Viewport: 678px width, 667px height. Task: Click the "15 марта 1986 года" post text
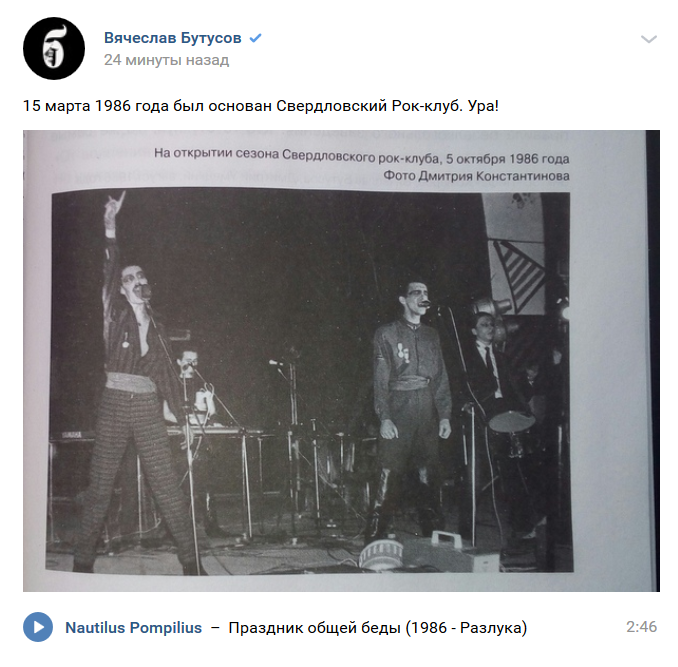pos(96,106)
